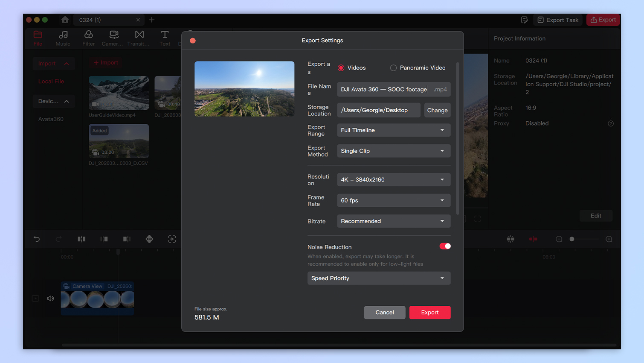Adjust the timeline zoom slider
Screen dimensions: 644x363
click(573, 239)
